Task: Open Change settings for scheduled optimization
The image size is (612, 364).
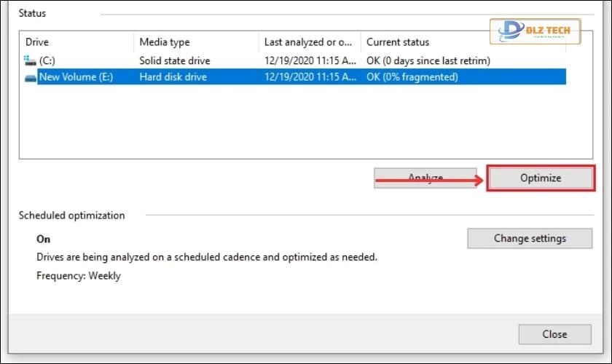Action: 530,238
